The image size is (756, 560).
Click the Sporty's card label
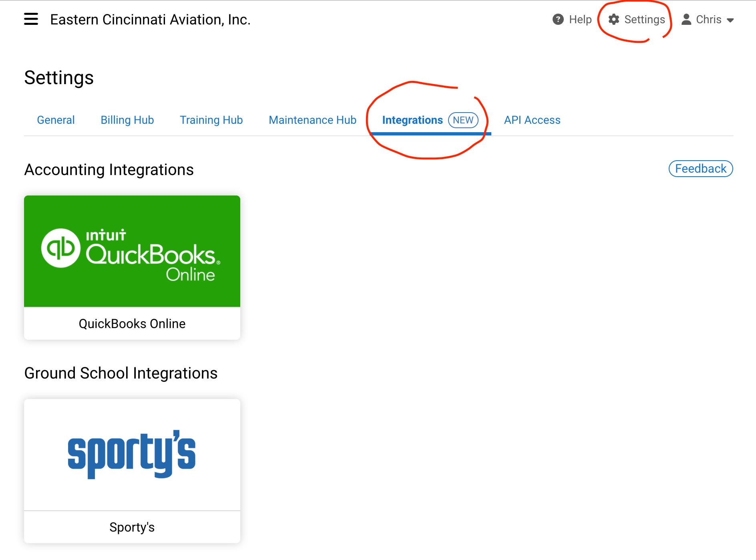click(132, 527)
